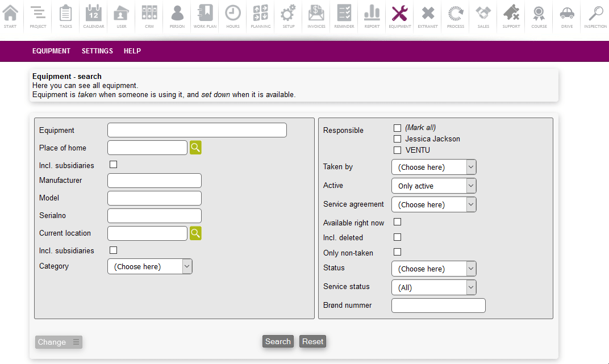This screenshot has height=364, width=609.
Task: Expand the Category dropdown
Action: click(x=150, y=266)
